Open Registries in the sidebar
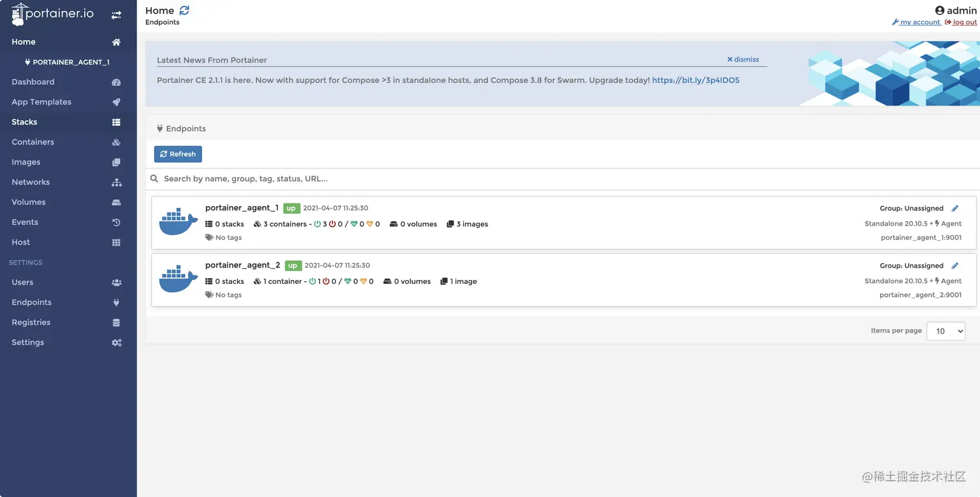Screen dimensions: 980x497 31,323
